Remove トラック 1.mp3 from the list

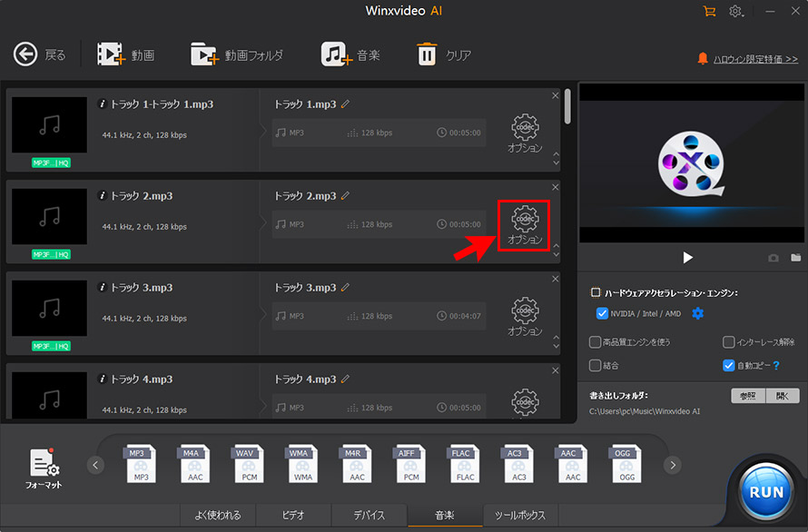555,95
